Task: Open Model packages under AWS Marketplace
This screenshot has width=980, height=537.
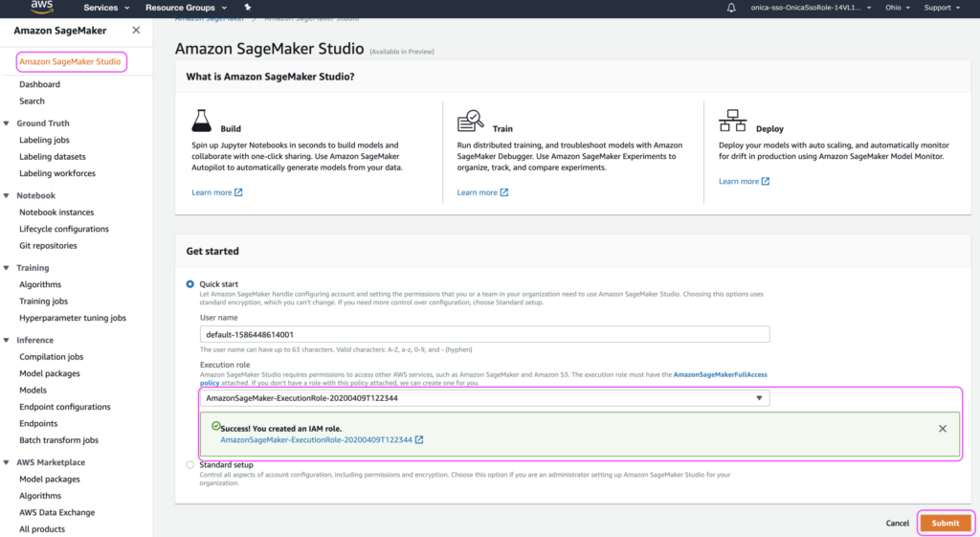Action: pyautogui.click(x=50, y=479)
